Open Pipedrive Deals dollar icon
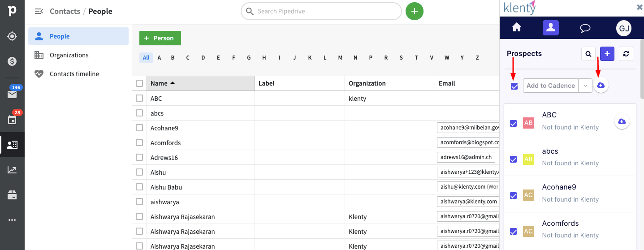Screen dimensions: 644x250 coord(12,61)
